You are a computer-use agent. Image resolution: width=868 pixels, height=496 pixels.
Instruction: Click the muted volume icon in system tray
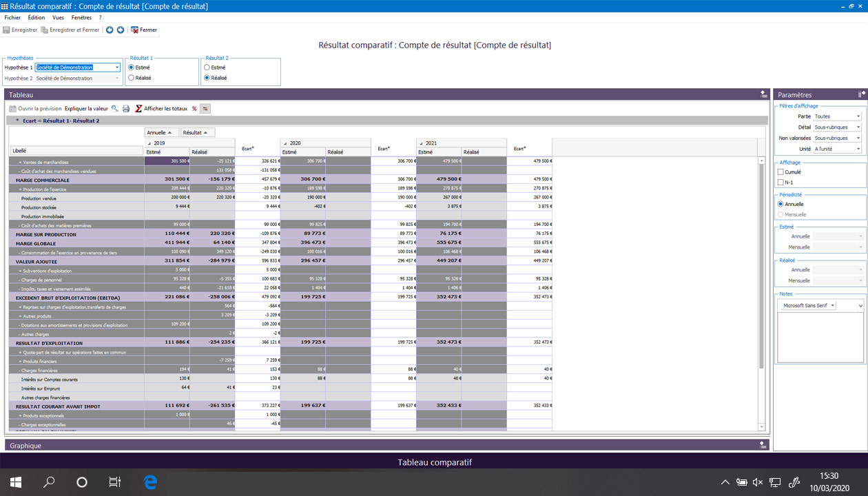click(x=758, y=482)
